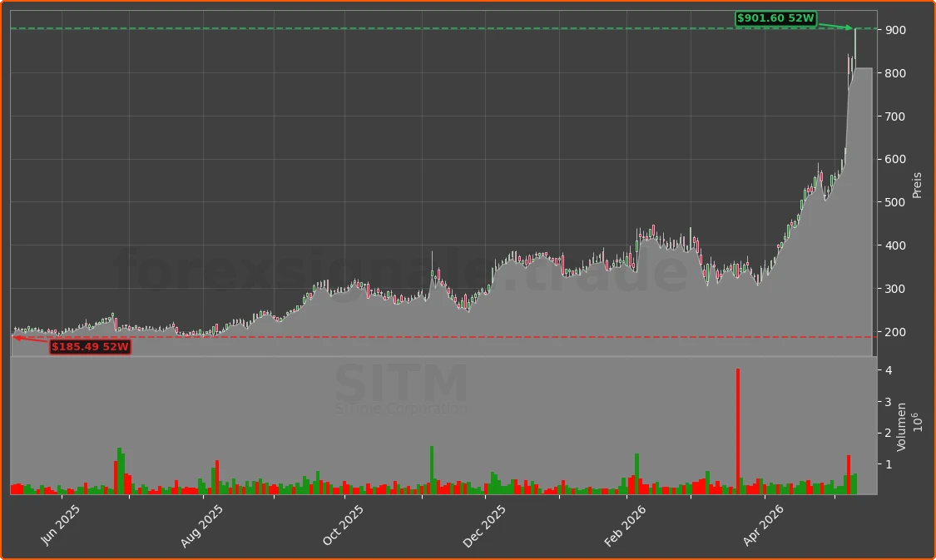Click the 700 price axis value

(x=895, y=116)
